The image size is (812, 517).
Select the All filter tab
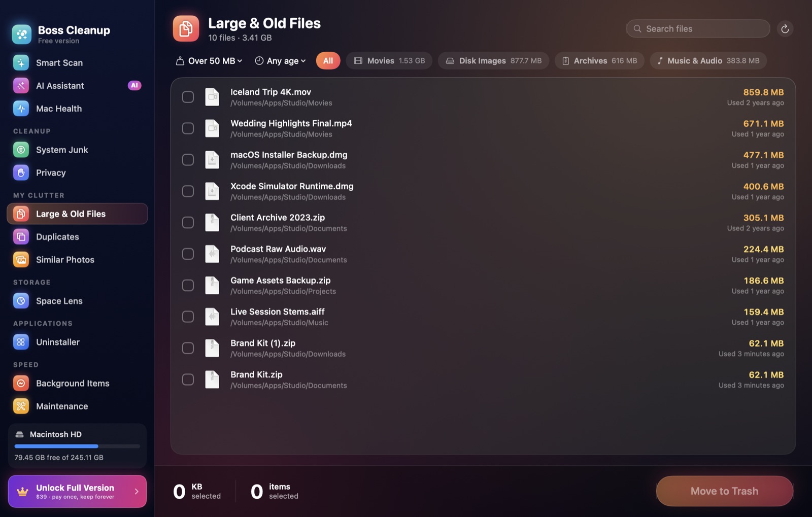(328, 60)
